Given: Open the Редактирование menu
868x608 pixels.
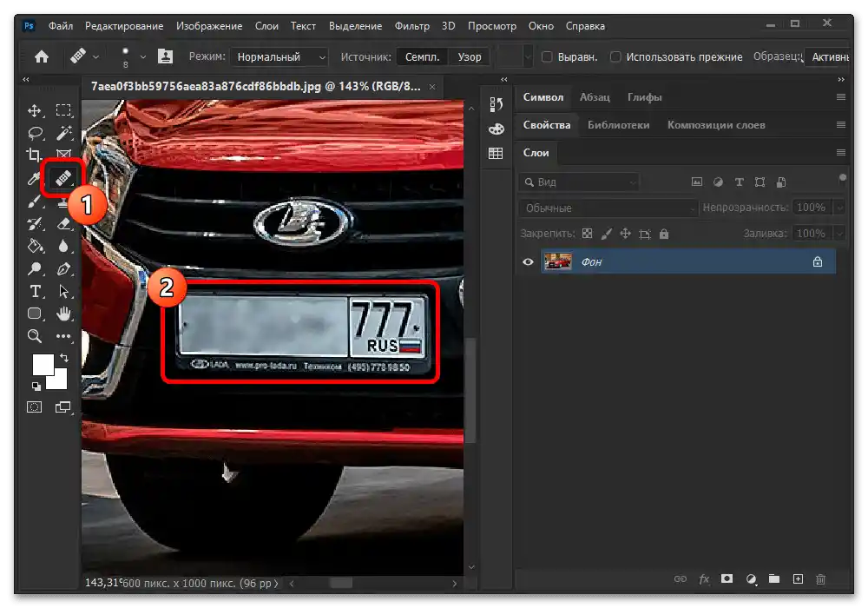Looking at the screenshot, I should point(124,26).
